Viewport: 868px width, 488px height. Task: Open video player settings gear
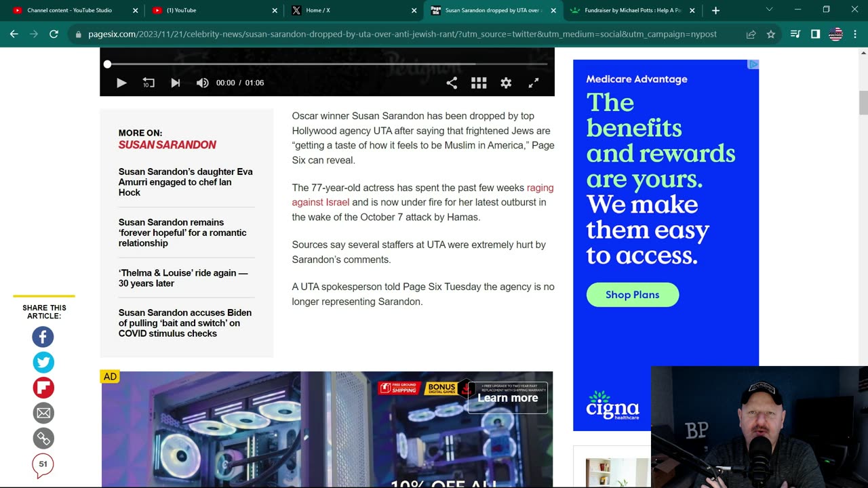click(x=506, y=83)
